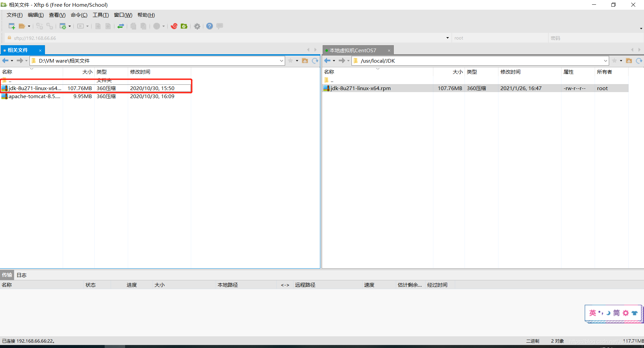Refresh the local pane
The width and height of the screenshot is (644, 348).
pos(315,61)
